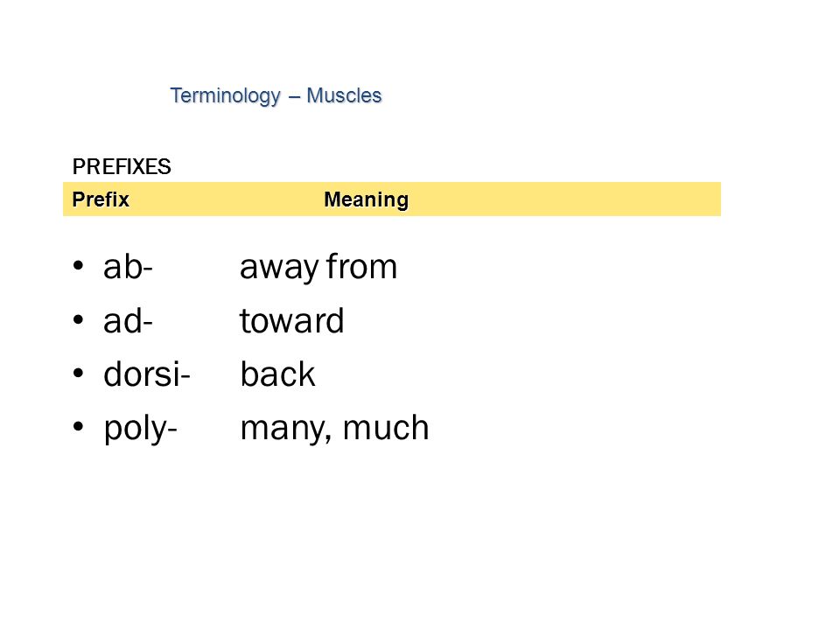840x630 pixels.
Task: Click the slide title Terminology – Muscles
Action: click(276, 96)
